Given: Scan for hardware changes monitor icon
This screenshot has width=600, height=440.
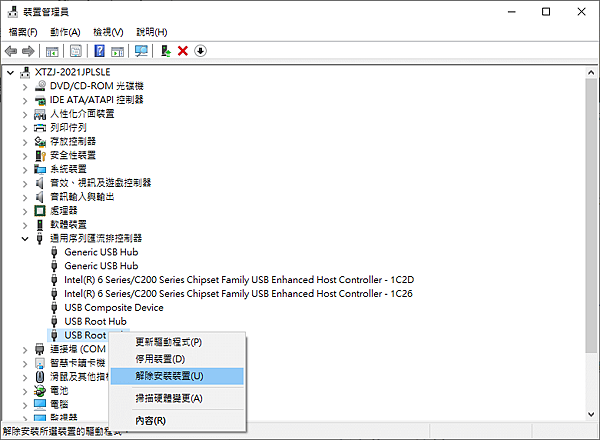Looking at the screenshot, I should [x=141, y=51].
